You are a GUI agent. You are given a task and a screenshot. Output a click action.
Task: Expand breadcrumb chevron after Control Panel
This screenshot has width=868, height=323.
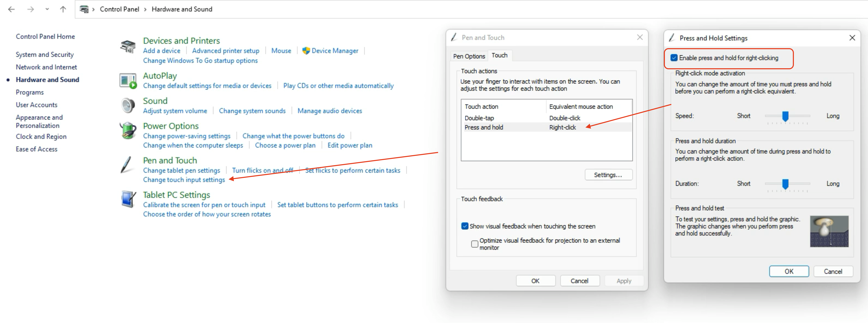coord(145,9)
